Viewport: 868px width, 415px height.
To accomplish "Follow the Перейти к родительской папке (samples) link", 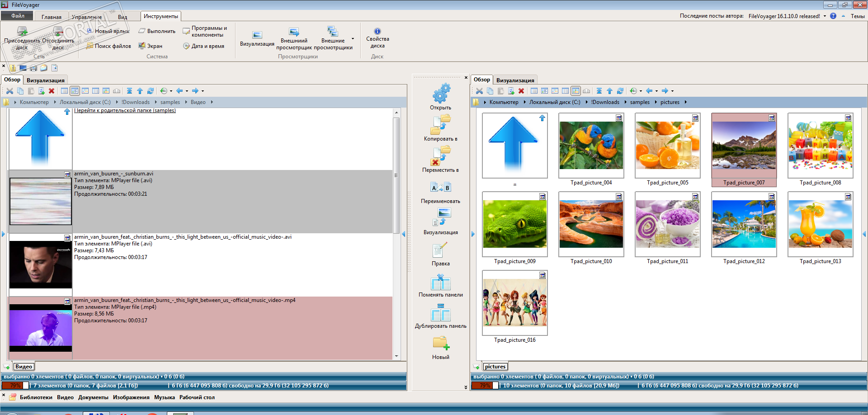I will coord(125,110).
